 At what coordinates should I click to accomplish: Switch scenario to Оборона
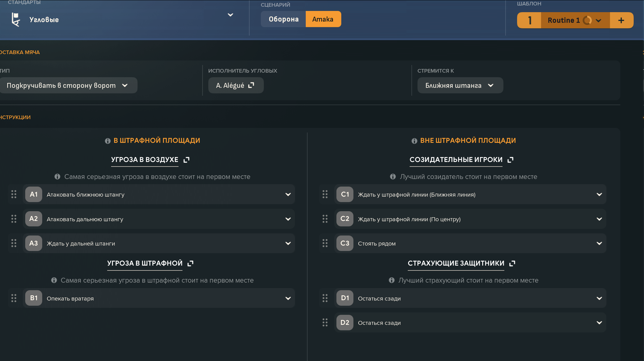283,19
